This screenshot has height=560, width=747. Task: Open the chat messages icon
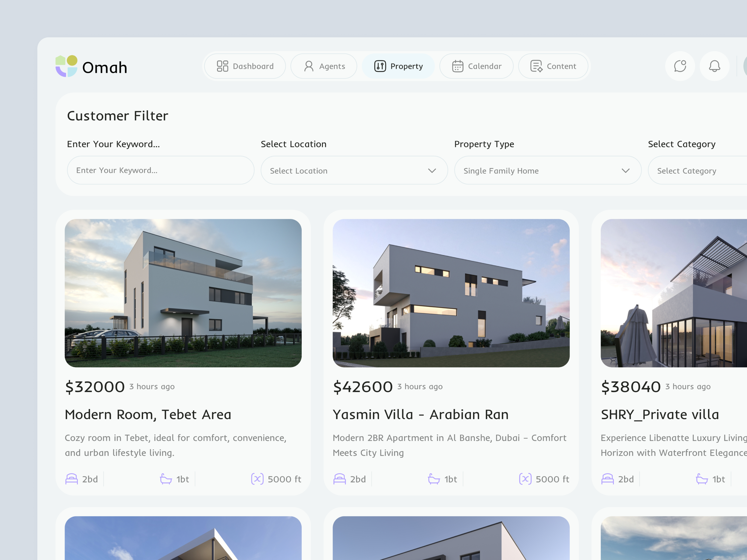(680, 66)
